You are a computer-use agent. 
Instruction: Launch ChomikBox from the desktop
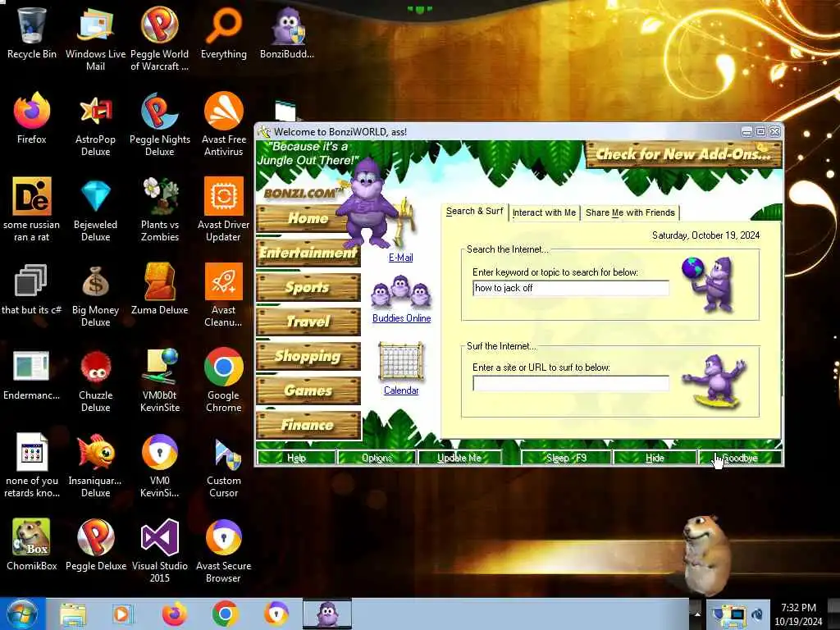pyautogui.click(x=32, y=545)
